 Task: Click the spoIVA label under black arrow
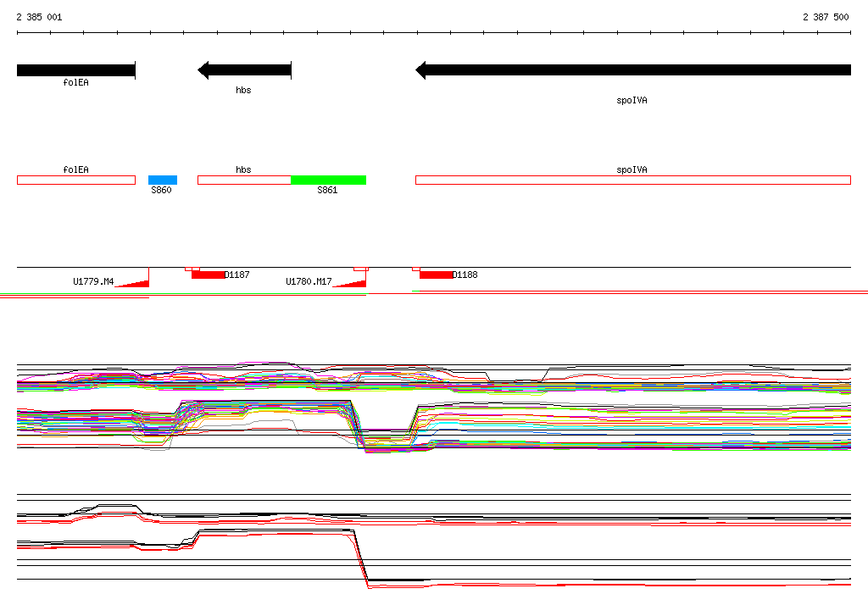tap(632, 100)
